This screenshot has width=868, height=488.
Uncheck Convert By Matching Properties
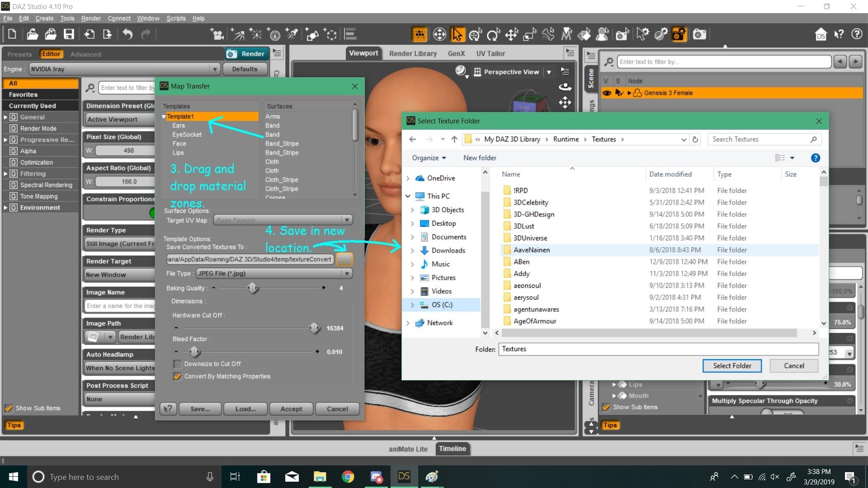177,376
